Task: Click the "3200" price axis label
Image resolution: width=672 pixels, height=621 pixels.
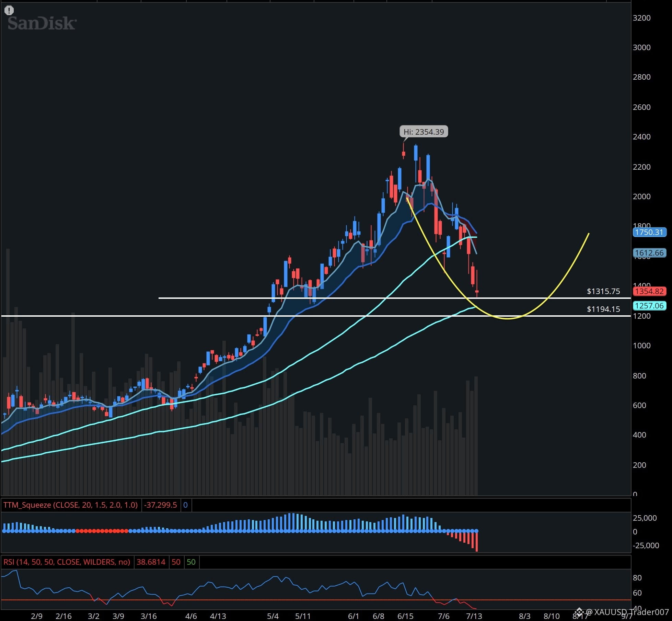Action: coord(641,18)
